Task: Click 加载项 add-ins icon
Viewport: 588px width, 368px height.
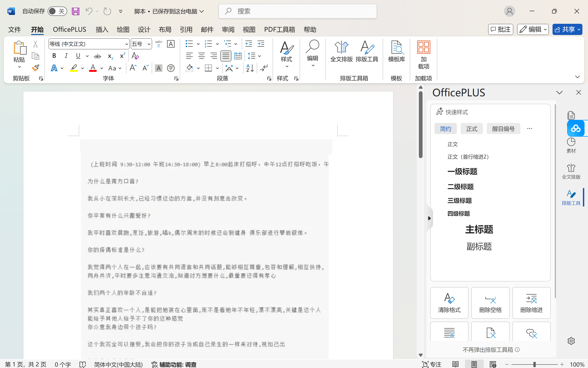Action: tap(423, 55)
